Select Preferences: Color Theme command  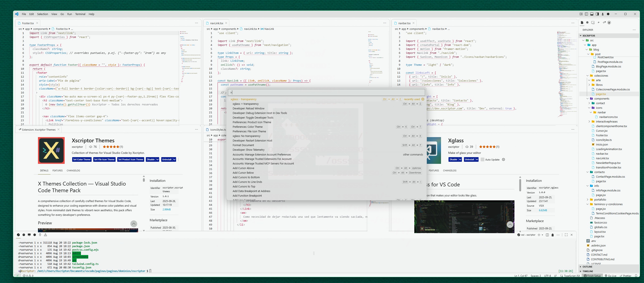pos(247,127)
